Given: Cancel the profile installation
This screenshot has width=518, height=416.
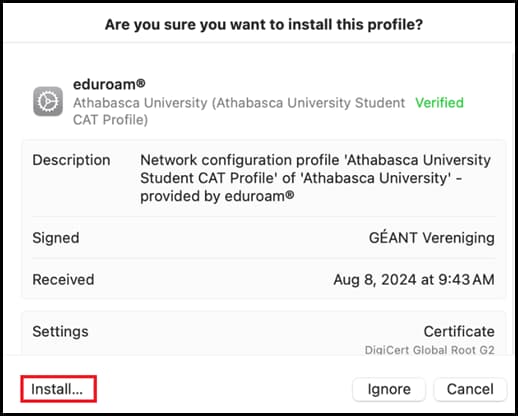Looking at the screenshot, I should [470, 389].
